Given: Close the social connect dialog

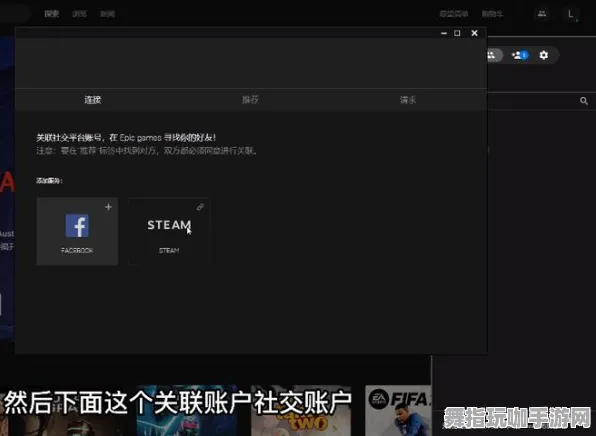Looking at the screenshot, I should pos(474,33).
